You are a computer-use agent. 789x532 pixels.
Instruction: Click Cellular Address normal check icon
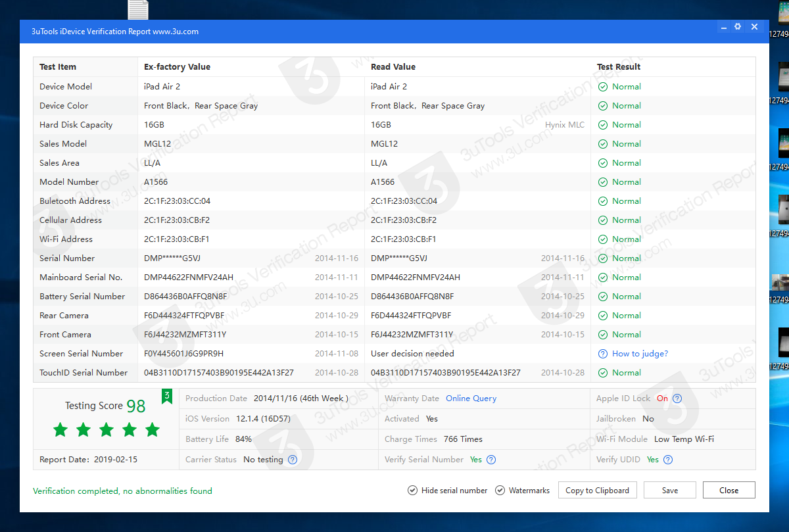pos(603,220)
